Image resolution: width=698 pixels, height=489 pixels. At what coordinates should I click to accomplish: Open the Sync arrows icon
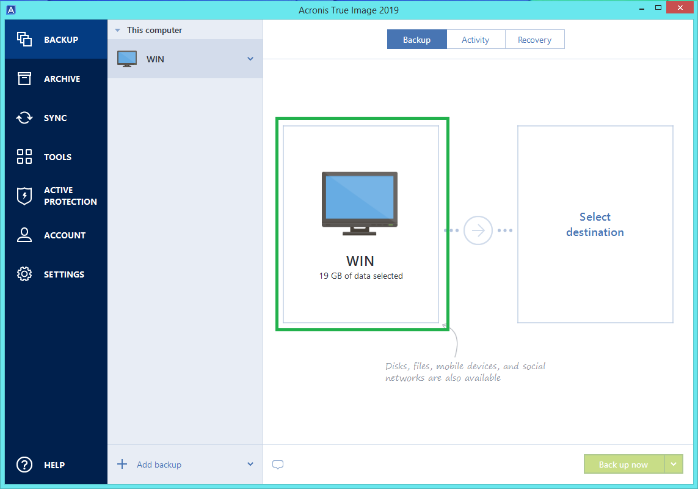point(24,118)
